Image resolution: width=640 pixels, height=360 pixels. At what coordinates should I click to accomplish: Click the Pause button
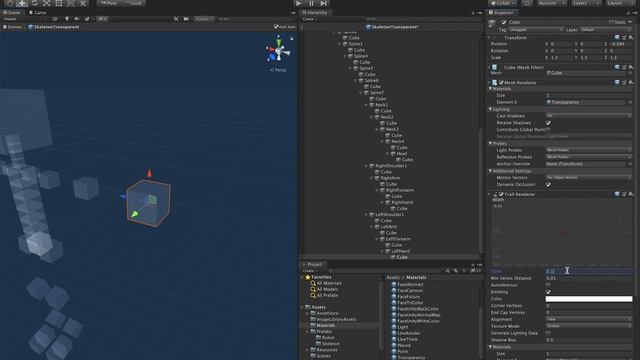[x=311, y=3]
